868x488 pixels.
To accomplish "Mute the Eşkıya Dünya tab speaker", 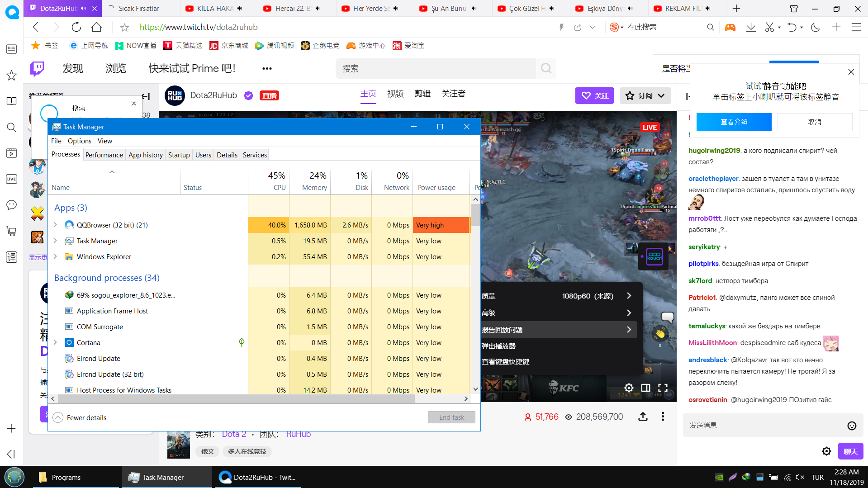I will [x=630, y=9].
